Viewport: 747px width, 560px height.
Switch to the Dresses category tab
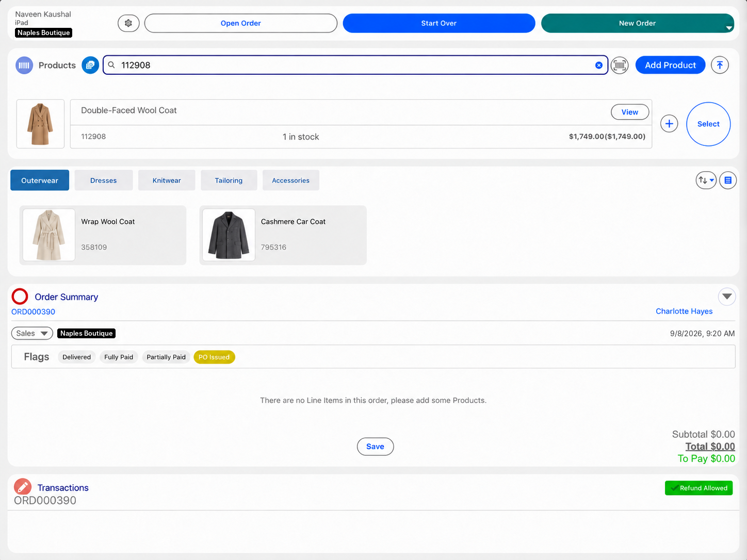[104, 180]
